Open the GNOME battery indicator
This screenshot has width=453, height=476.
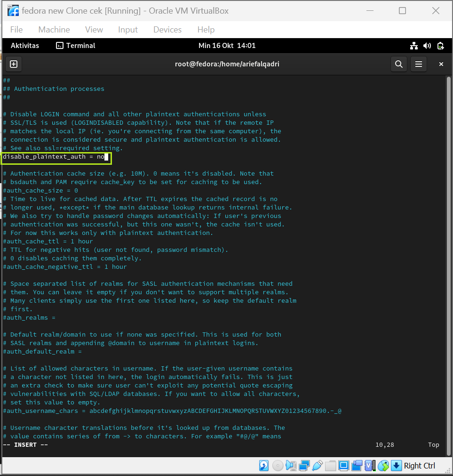click(441, 46)
